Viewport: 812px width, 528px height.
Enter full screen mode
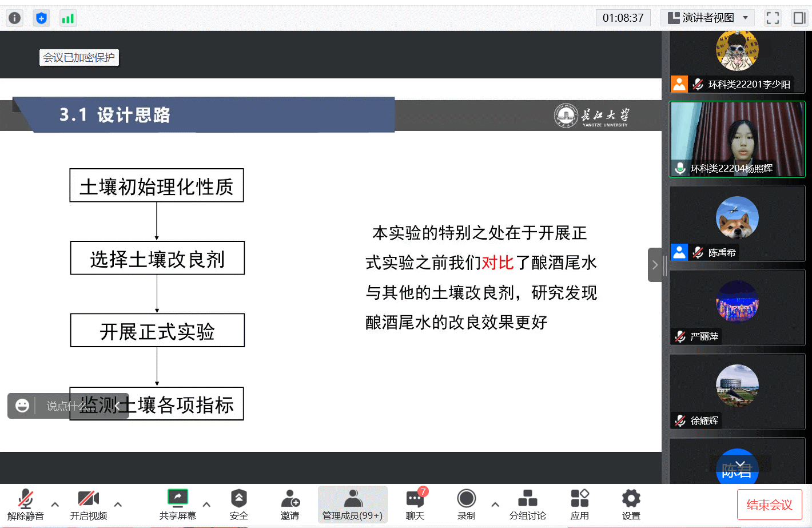773,18
